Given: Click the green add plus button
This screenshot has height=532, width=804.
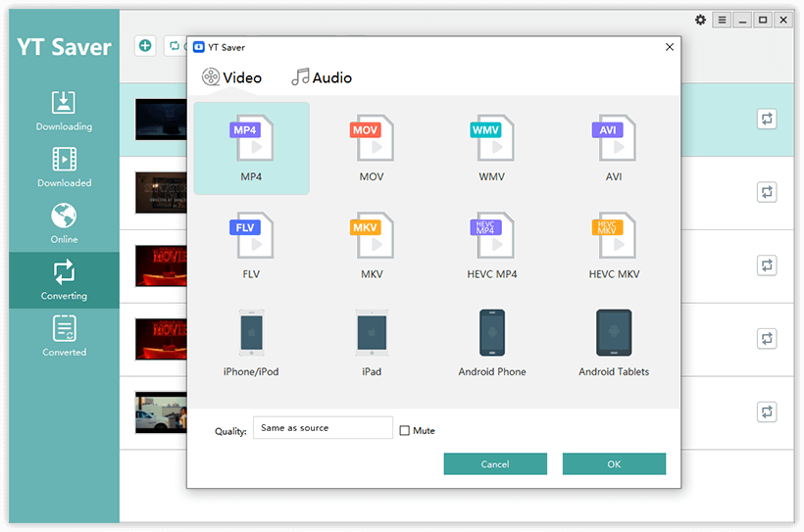Looking at the screenshot, I should [145, 46].
